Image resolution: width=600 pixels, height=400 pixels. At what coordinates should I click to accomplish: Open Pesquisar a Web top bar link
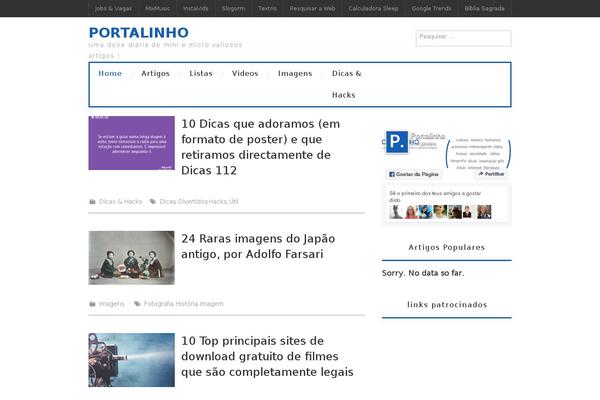pyautogui.click(x=312, y=8)
